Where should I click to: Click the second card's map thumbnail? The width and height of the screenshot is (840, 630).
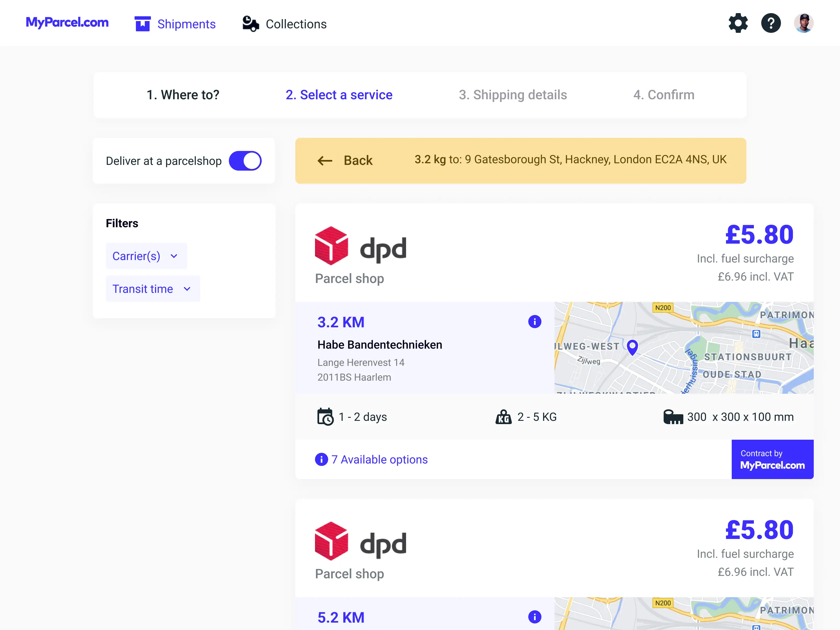point(684,613)
